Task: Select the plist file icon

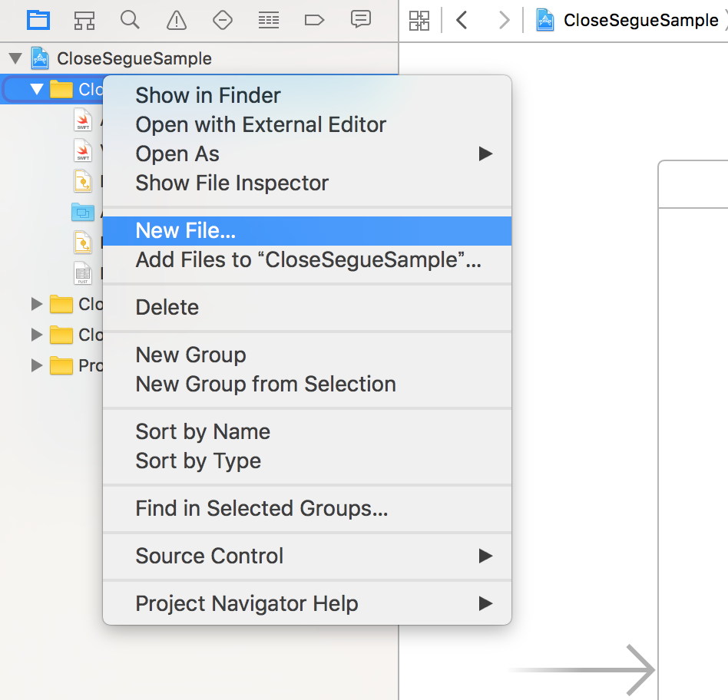Action: [83, 273]
